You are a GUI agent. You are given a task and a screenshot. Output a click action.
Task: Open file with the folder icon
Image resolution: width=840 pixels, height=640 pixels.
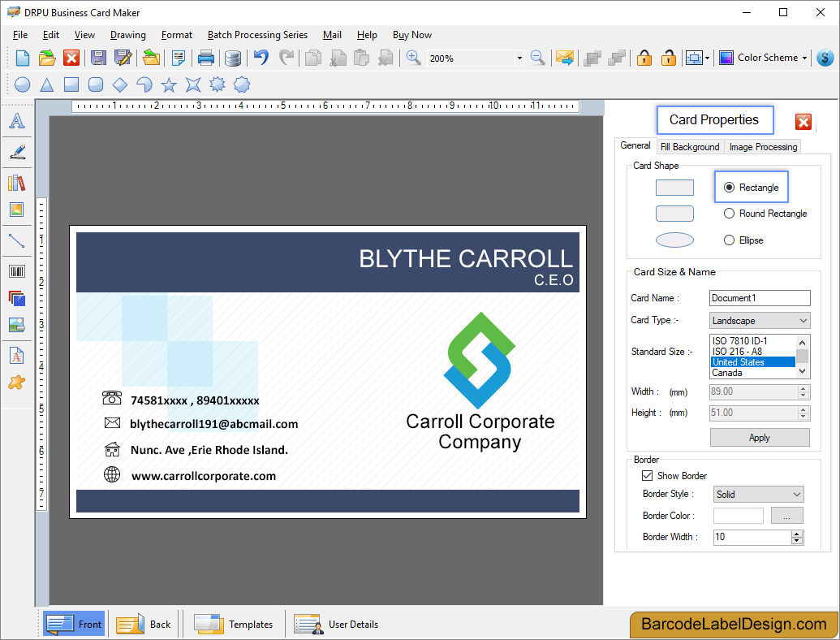47,58
